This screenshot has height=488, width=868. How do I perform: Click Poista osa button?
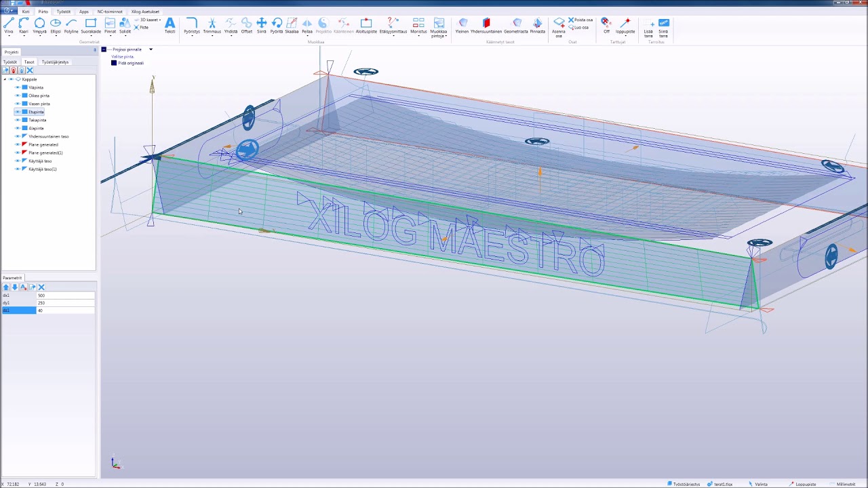tap(580, 20)
